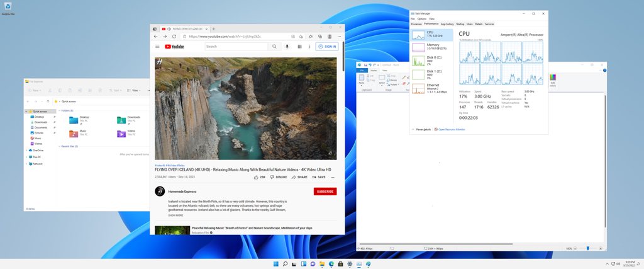The image size is (644, 269).
Task: Click the Edge profile avatar
Action: 330,36
